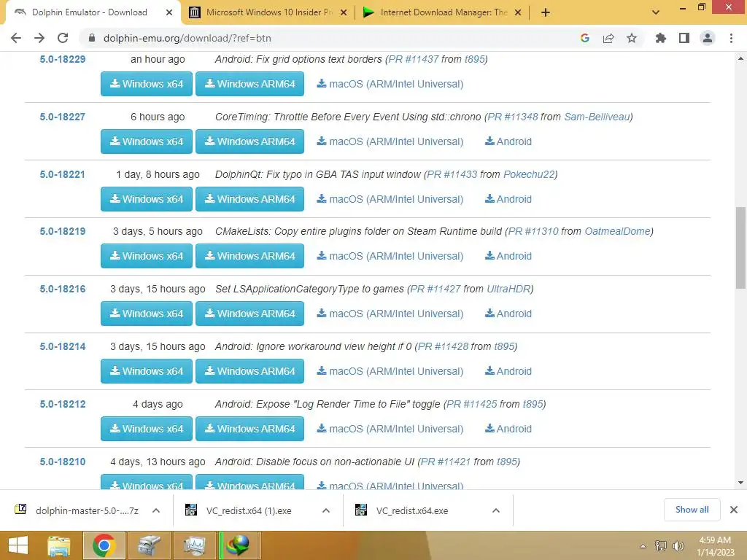Open the tab search dropdown arrow
747x560 pixels.
click(x=656, y=12)
